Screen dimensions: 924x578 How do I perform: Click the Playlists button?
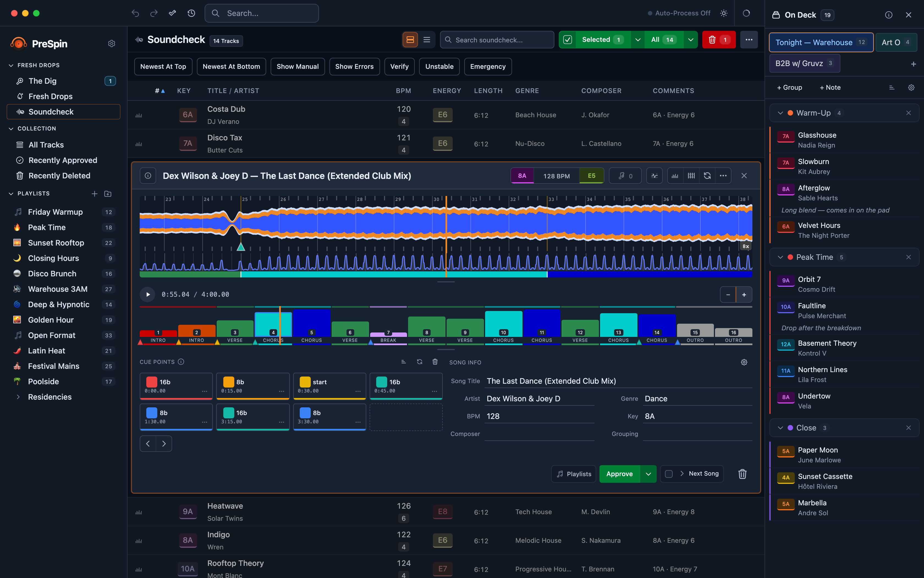[x=573, y=474]
